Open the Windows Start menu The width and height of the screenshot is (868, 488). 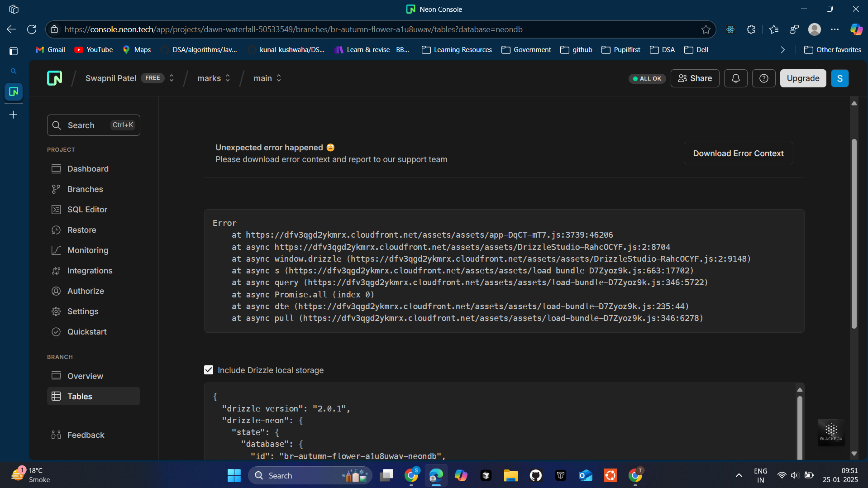[x=234, y=476]
